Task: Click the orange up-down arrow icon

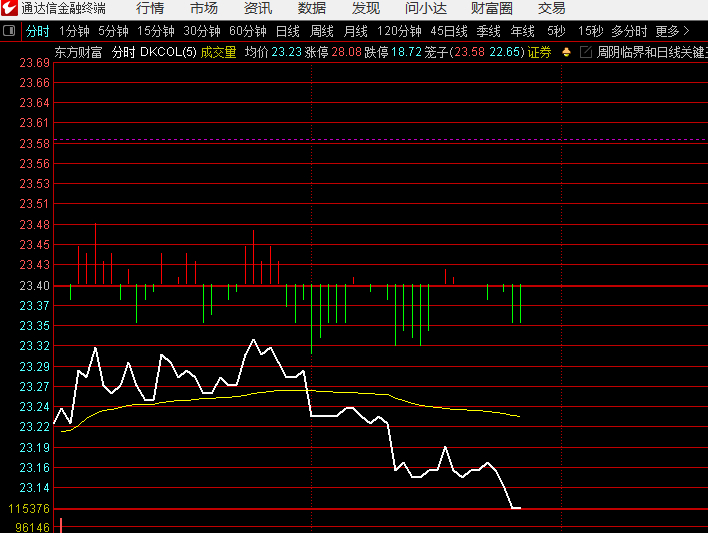Action: click(566, 52)
